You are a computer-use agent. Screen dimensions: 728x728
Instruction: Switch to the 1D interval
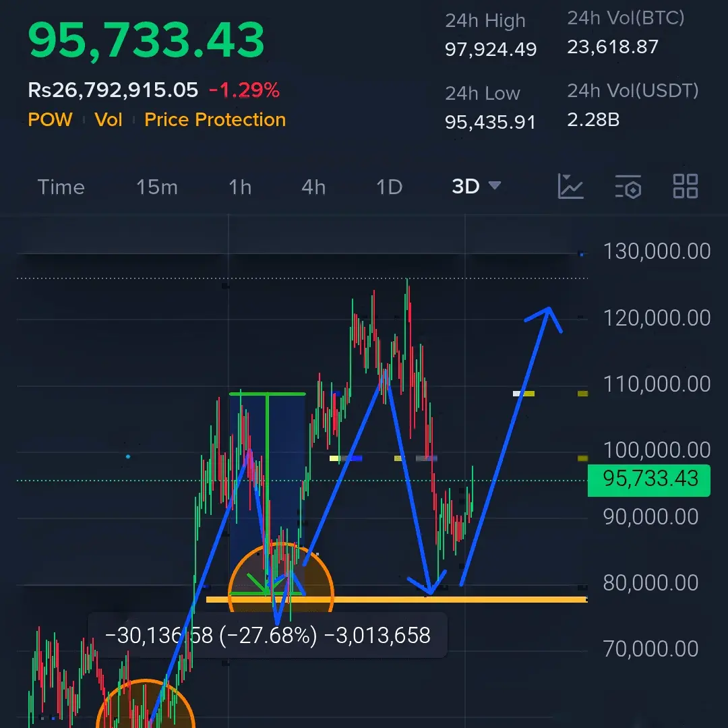tap(389, 187)
